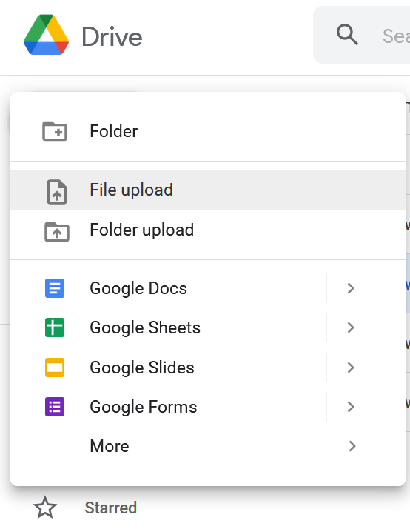Image resolution: width=410 pixels, height=532 pixels.
Task: Expand the Google Slides submenu arrow
Action: pyautogui.click(x=351, y=368)
